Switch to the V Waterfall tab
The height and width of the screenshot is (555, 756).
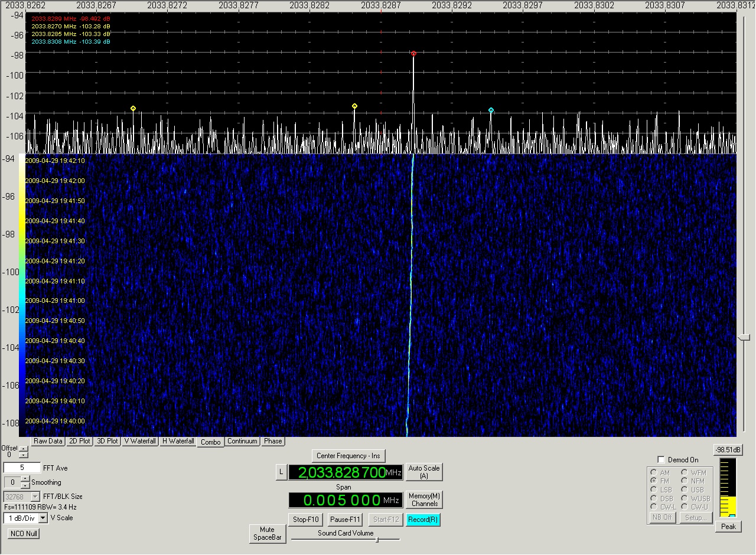pyautogui.click(x=140, y=441)
